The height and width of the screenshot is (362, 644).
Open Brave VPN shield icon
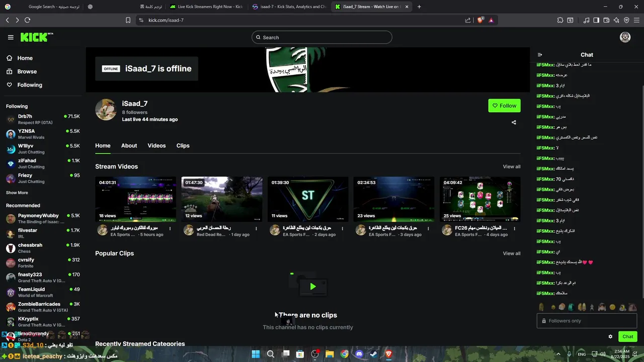click(x=626, y=20)
